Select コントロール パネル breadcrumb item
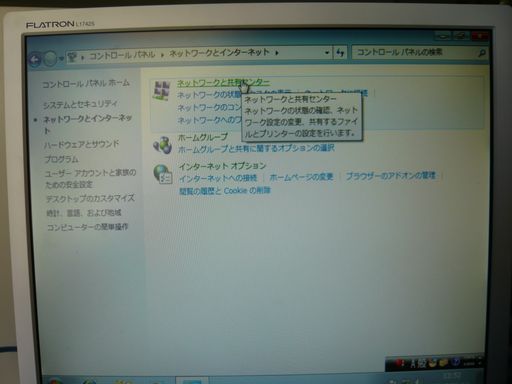Viewport: 512px width, 384px height. 122,55
